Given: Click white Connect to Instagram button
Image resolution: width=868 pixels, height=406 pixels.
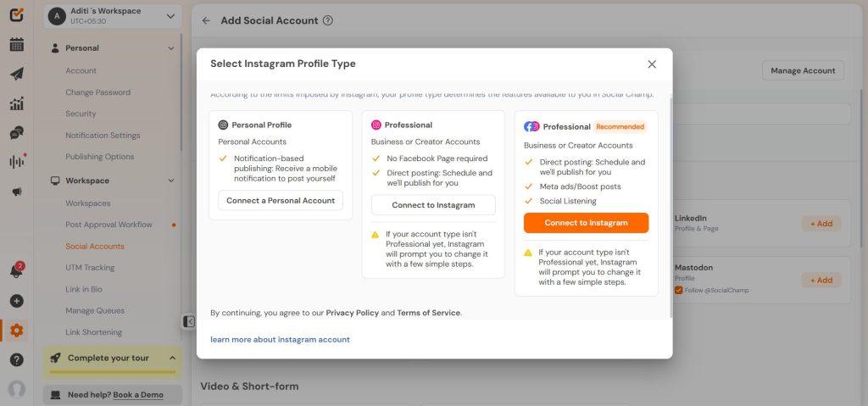Looking at the screenshot, I should pos(433,205).
